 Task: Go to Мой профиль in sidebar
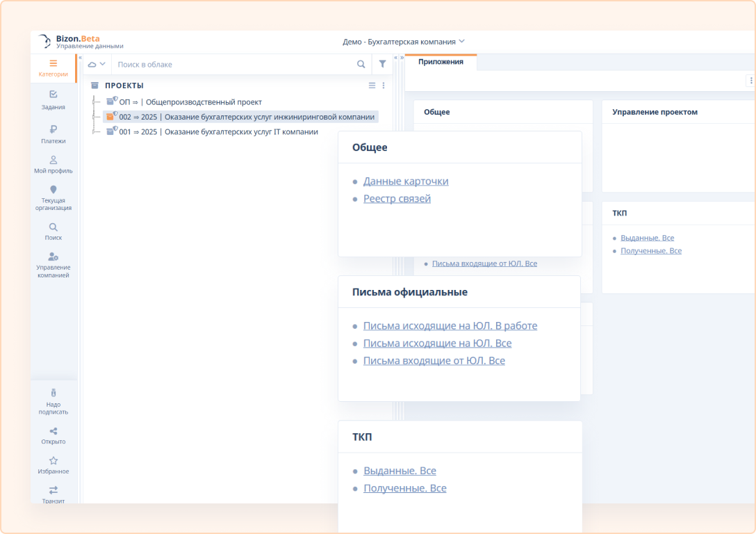[x=54, y=164]
